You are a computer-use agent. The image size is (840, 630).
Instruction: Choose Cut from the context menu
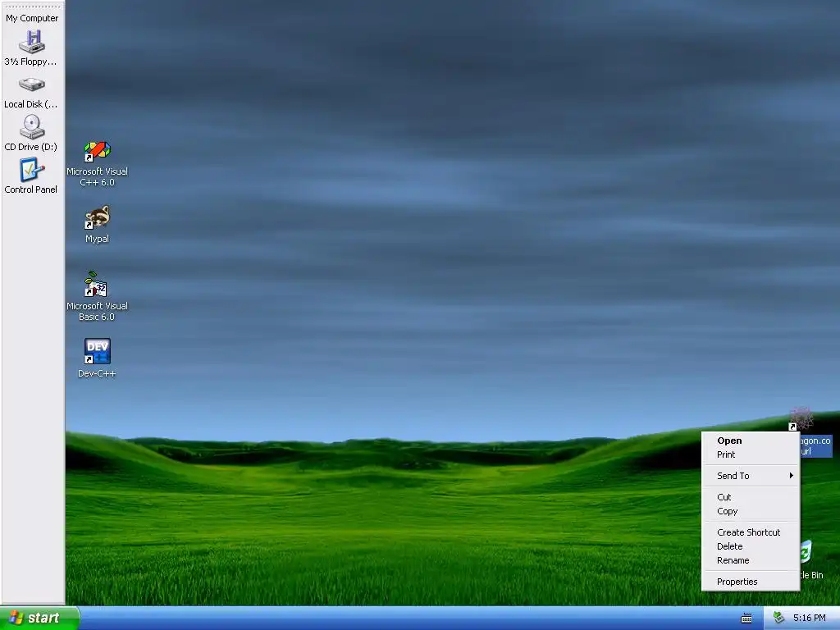[x=751, y=497]
